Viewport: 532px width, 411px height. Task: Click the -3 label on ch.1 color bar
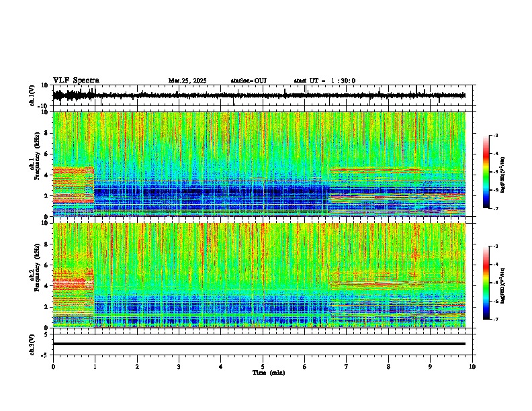pos(495,135)
